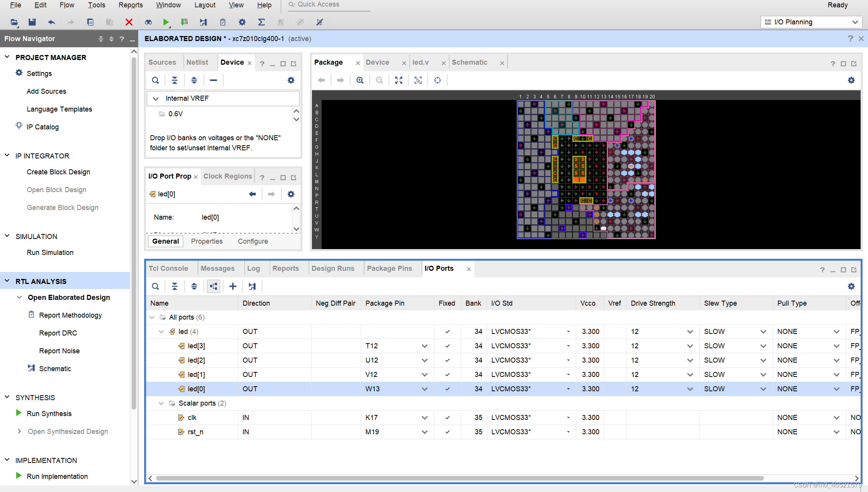This screenshot has width=868, height=492.
Task: Click the Sigma report icon in the toolbar
Action: pos(262,22)
